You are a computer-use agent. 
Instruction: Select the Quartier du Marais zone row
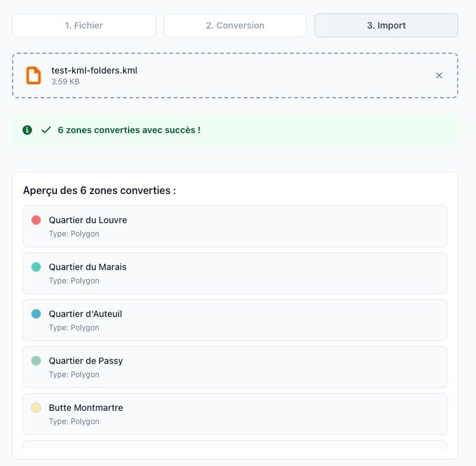pos(235,273)
